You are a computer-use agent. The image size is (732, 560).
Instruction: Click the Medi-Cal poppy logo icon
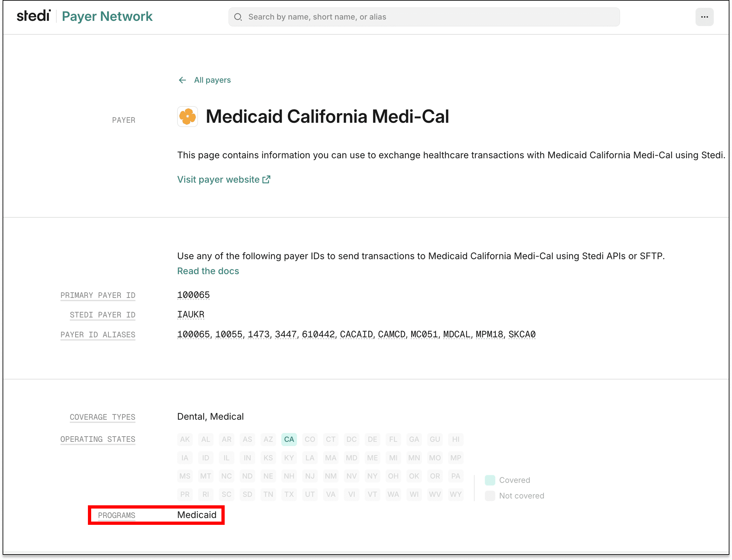187,117
